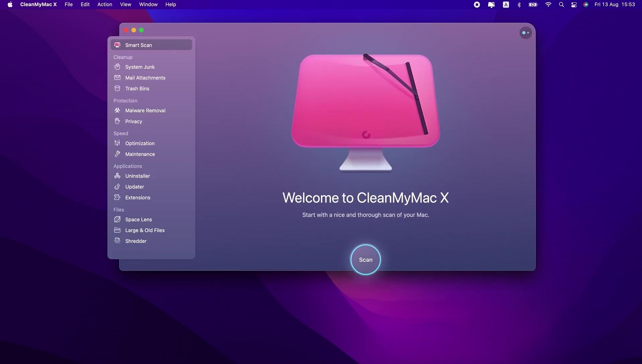
Task: Open the Edit menu
Action: 85,4
